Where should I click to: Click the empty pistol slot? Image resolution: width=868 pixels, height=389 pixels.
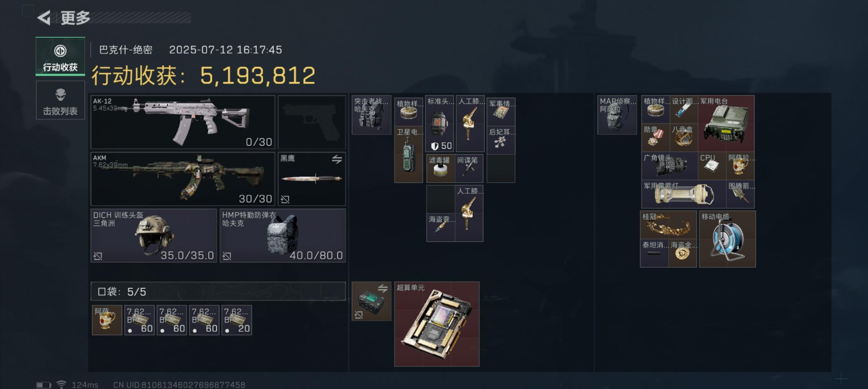312,122
